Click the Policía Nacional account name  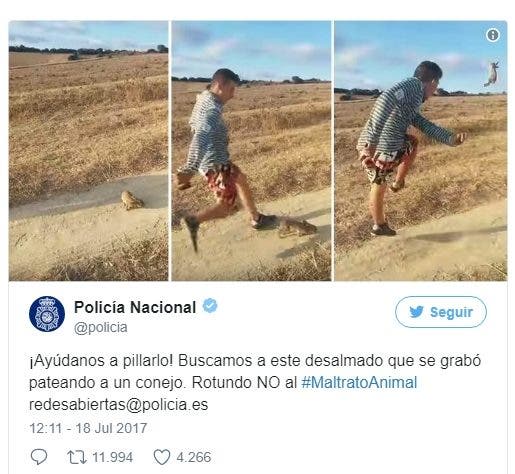click(x=135, y=307)
